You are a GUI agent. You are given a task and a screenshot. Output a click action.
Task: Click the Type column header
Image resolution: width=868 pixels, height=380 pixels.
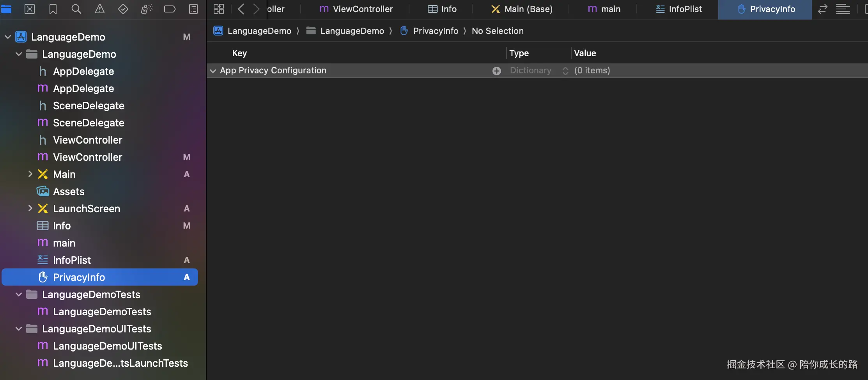point(519,53)
